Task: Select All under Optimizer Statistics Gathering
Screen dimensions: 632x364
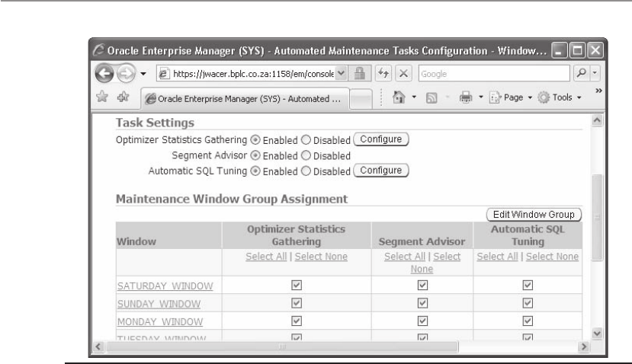Action: tap(266, 257)
